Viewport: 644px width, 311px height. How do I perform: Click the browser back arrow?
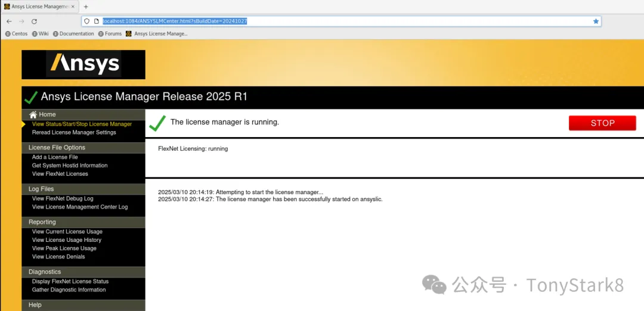(9, 21)
